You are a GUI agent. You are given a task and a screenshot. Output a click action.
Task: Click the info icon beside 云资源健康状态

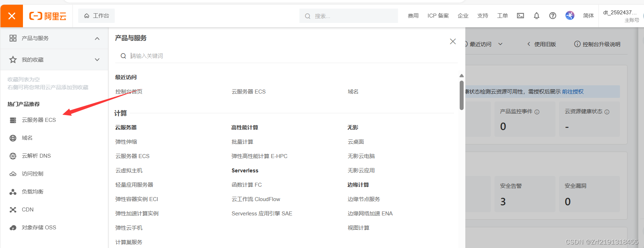coord(607,112)
